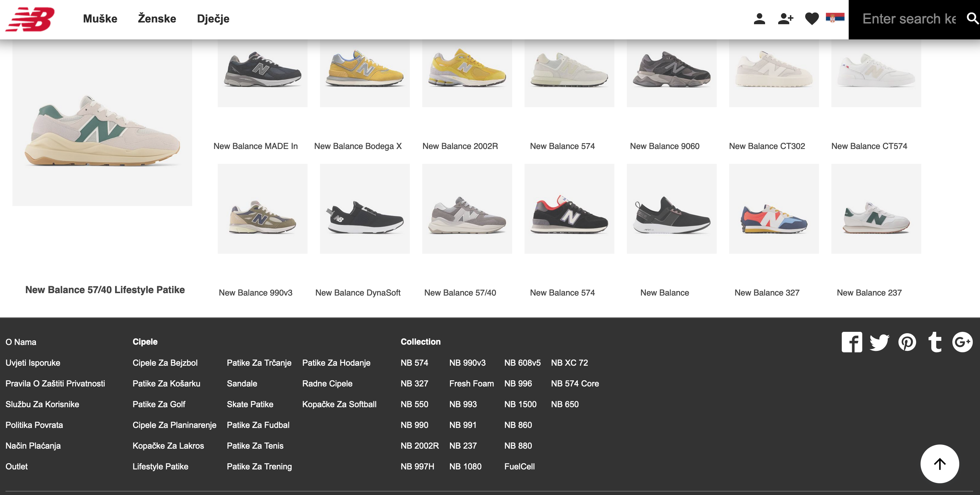
Task: Open the large 57/40 Lifestyle shoe image
Action: [x=102, y=122]
